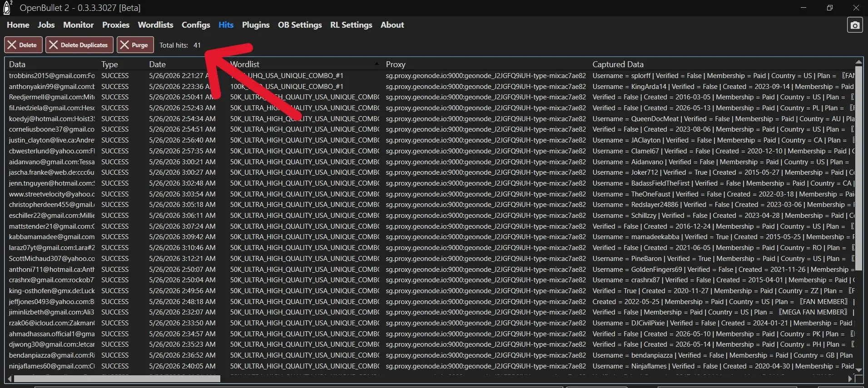
Task: Toggle the Wordlist sort arrow
Action: (377, 64)
